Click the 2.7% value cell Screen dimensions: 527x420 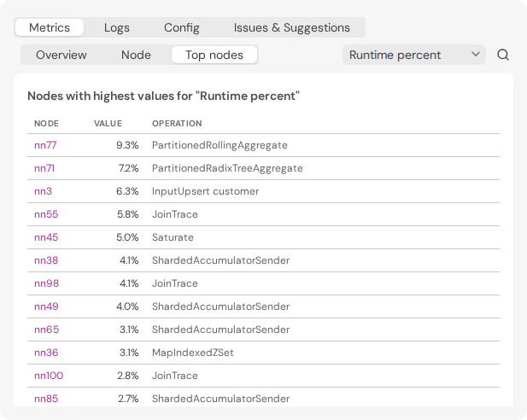pyautogui.click(x=128, y=399)
